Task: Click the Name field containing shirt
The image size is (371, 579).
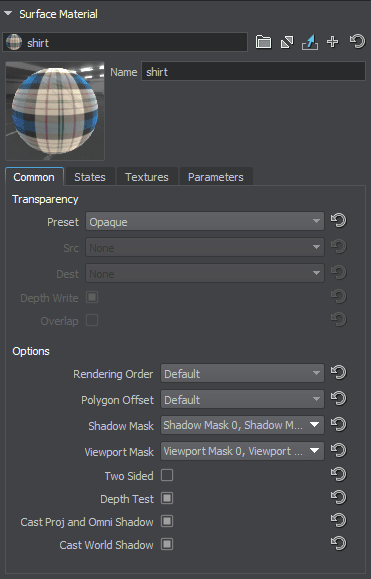Action: 253,71
